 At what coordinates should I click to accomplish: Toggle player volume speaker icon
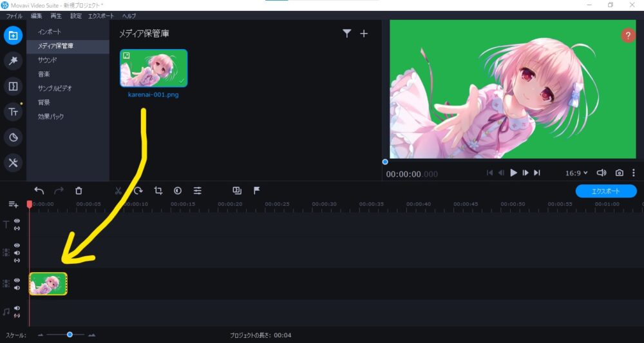[601, 173]
